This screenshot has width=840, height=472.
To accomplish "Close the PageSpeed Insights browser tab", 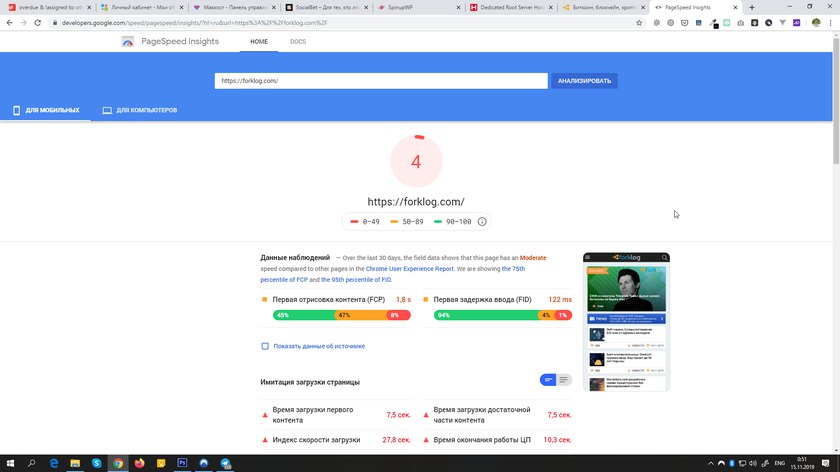I will click(x=735, y=8).
